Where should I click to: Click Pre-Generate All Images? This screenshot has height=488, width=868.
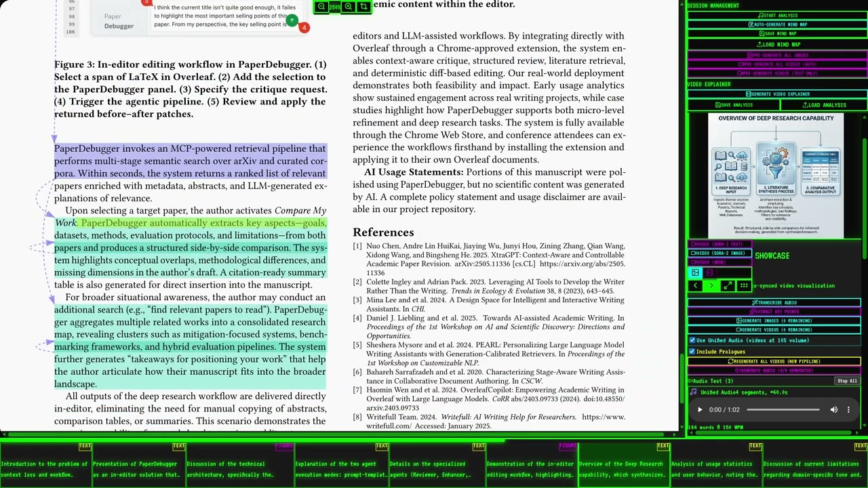point(777,55)
